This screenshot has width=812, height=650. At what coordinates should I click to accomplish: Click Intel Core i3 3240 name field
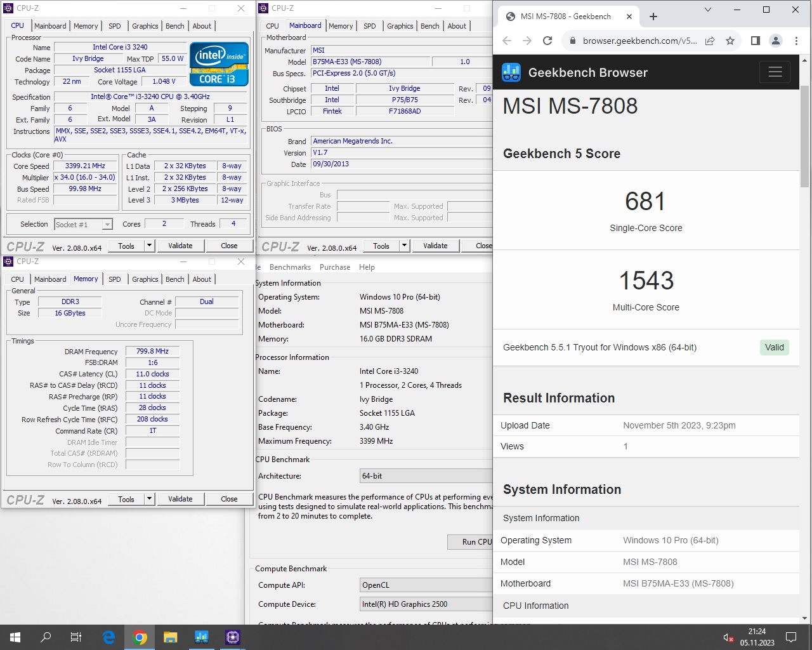point(120,47)
